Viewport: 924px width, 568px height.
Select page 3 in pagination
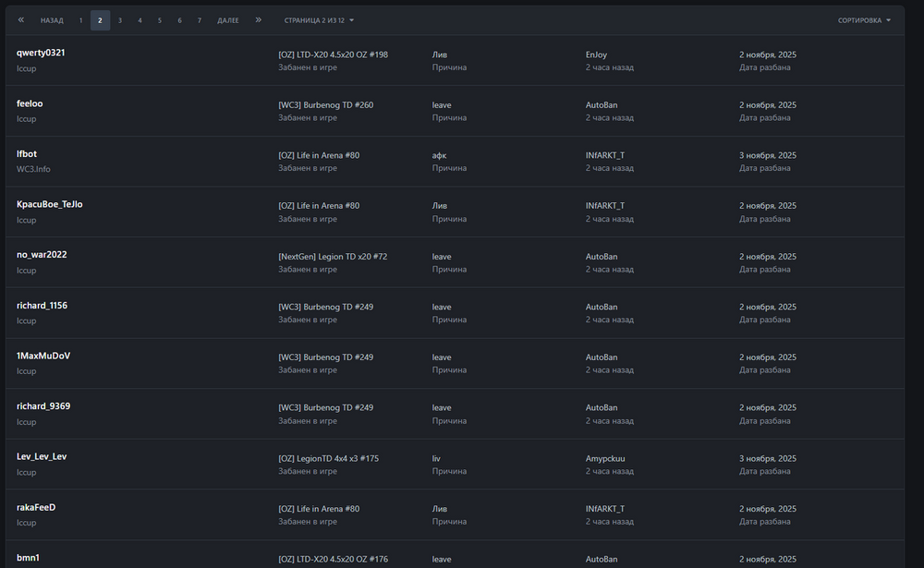click(x=120, y=20)
